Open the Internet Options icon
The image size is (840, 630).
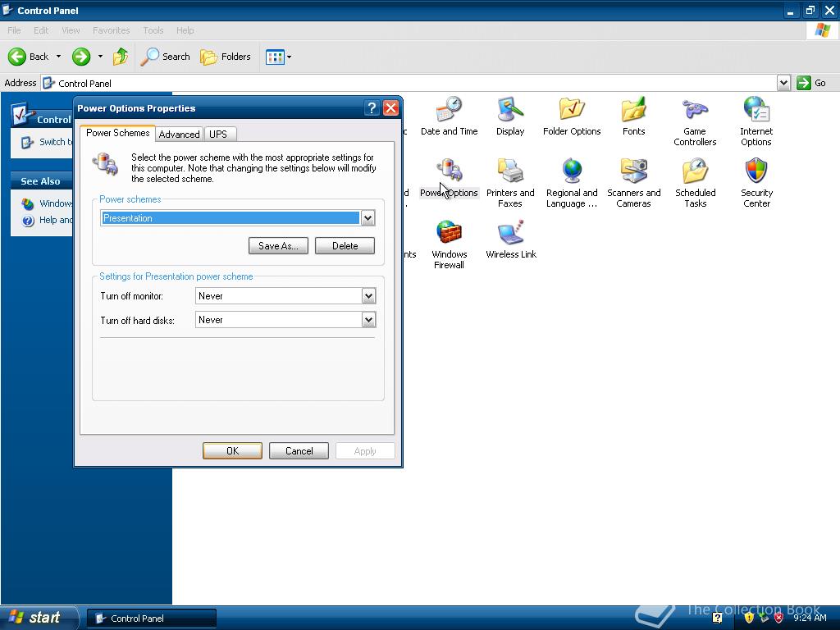[x=756, y=121]
